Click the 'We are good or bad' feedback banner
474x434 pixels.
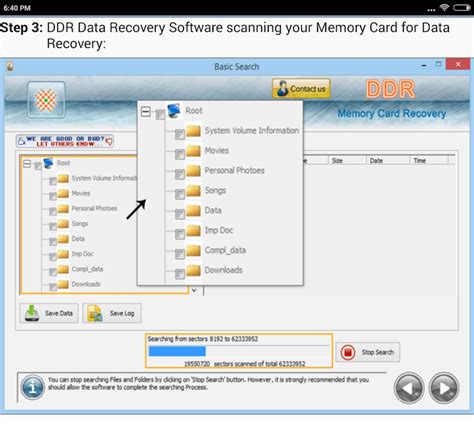(65, 141)
